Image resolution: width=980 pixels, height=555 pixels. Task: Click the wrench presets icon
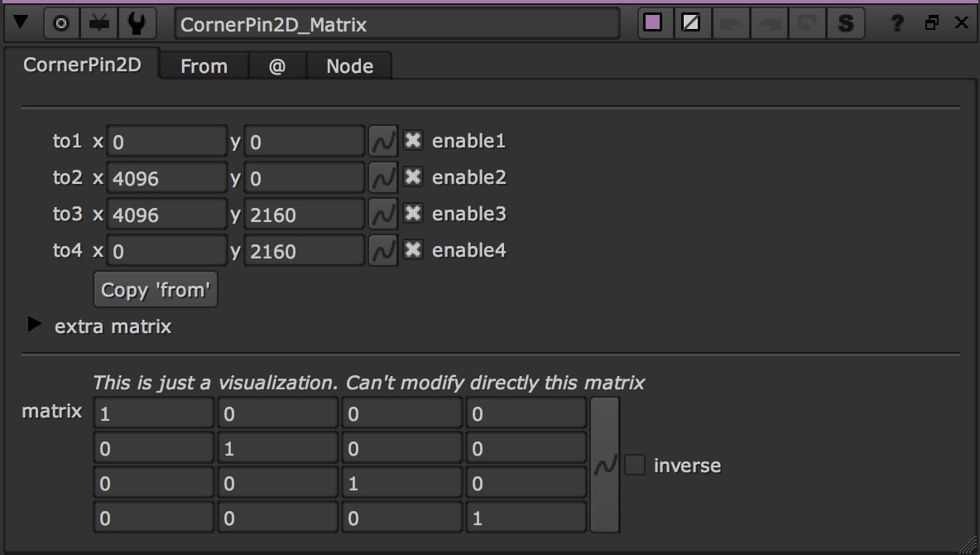137,24
